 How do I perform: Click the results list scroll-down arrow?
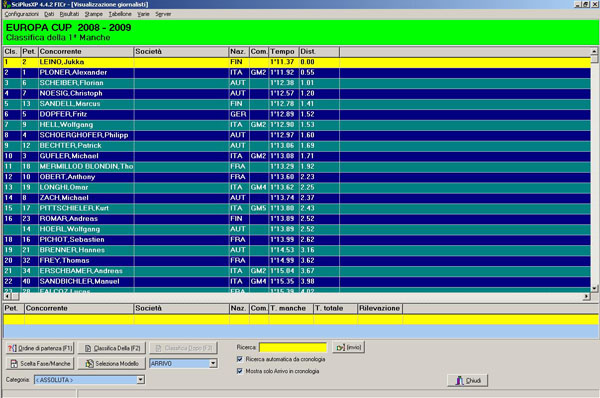[594, 288]
